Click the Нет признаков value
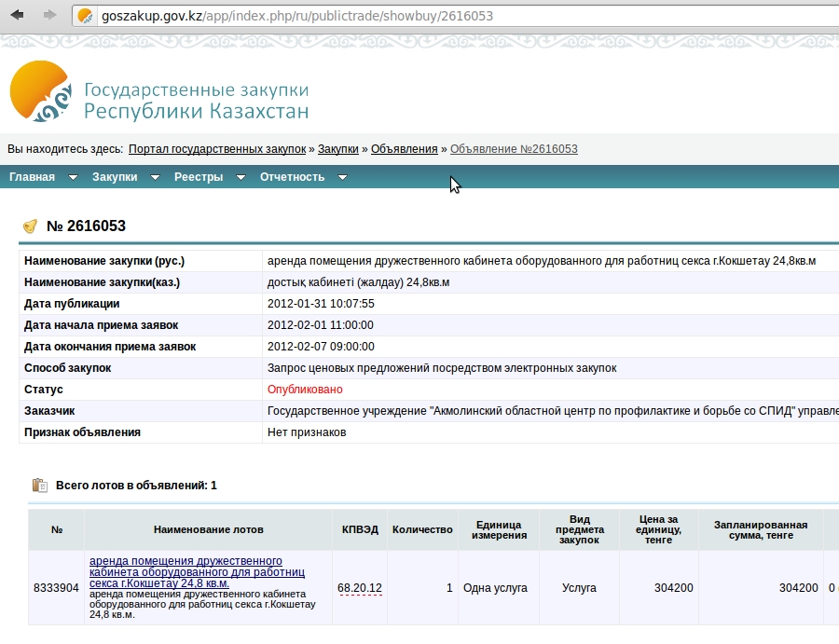This screenshot has width=839, height=644. tap(307, 432)
